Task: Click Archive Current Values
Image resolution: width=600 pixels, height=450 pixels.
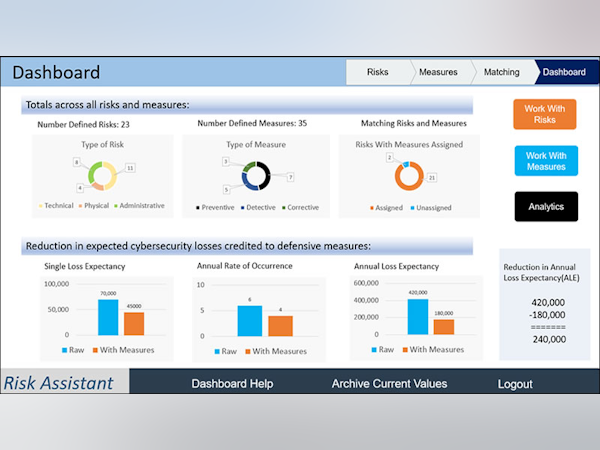Action: click(389, 383)
